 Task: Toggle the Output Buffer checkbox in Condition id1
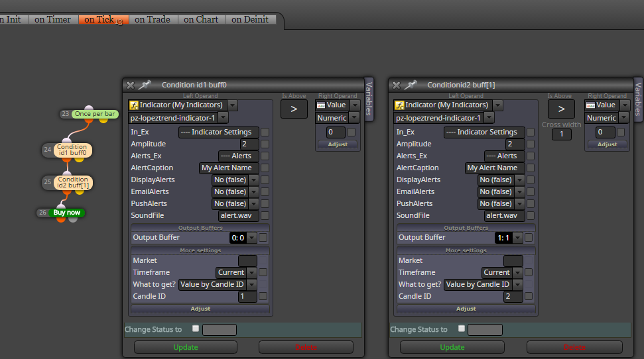263,238
